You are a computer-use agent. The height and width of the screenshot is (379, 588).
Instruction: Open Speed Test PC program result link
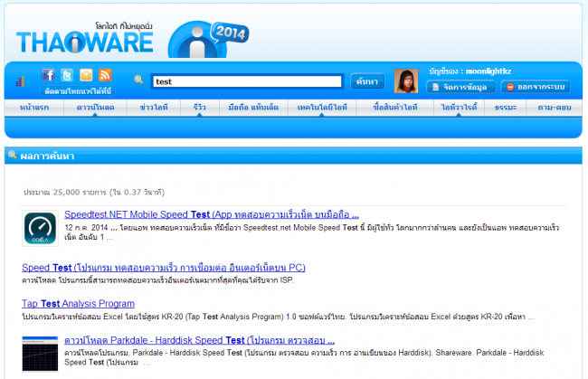(x=164, y=268)
